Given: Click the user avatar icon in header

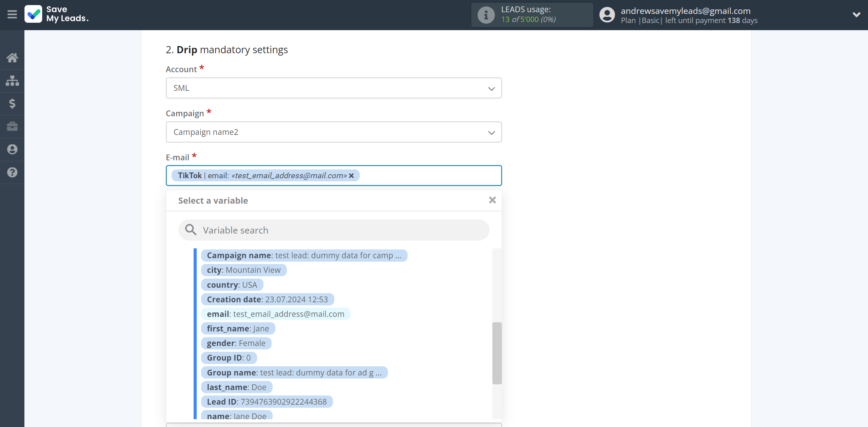Looking at the screenshot, I should tap(607, 15).
